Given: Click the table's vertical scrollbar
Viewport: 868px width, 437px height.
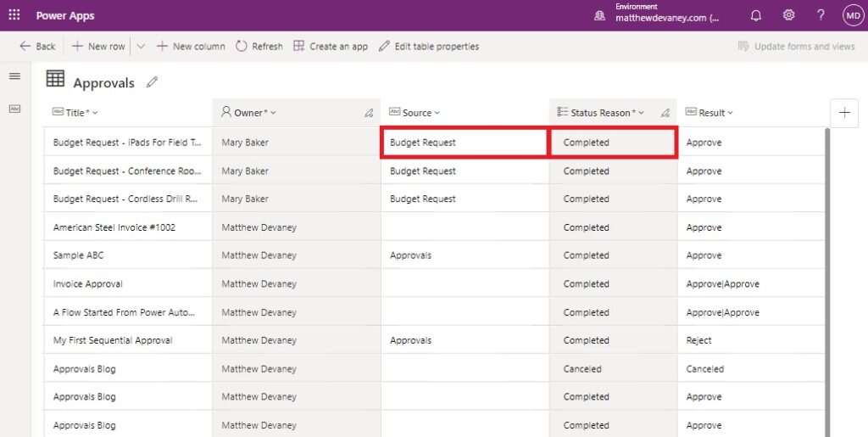Looking at the screenshot, I should (827, 283).
